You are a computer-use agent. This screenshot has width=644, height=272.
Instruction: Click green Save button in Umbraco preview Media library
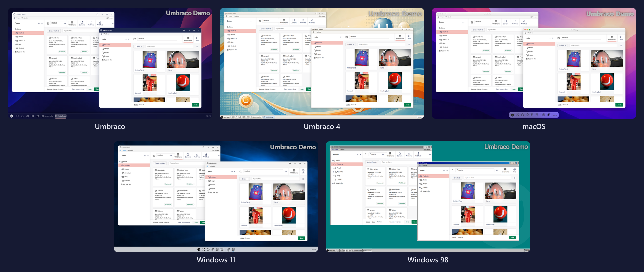point(195,105)
